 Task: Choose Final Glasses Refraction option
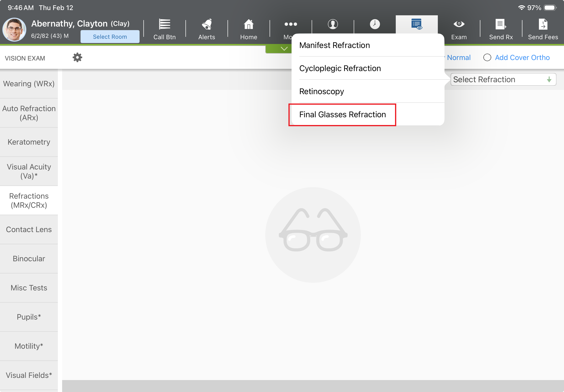click(342, 114)
